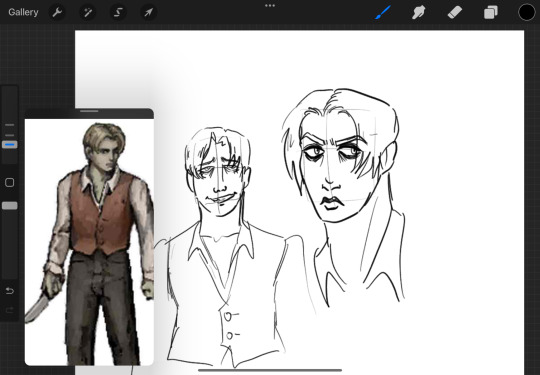Select the Eraser tool
Image resolution: width=540 pixels, height=375 pixels.
pos(455,13)
